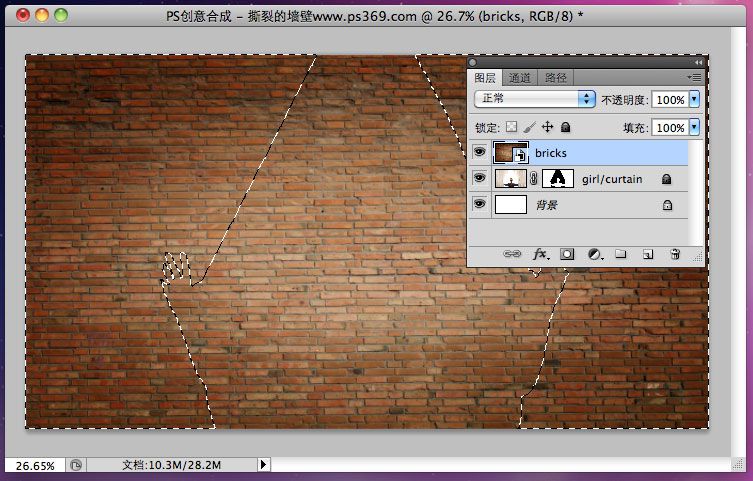
Task: Toggle visibility of 背景 layer
Action: point(479,204)
